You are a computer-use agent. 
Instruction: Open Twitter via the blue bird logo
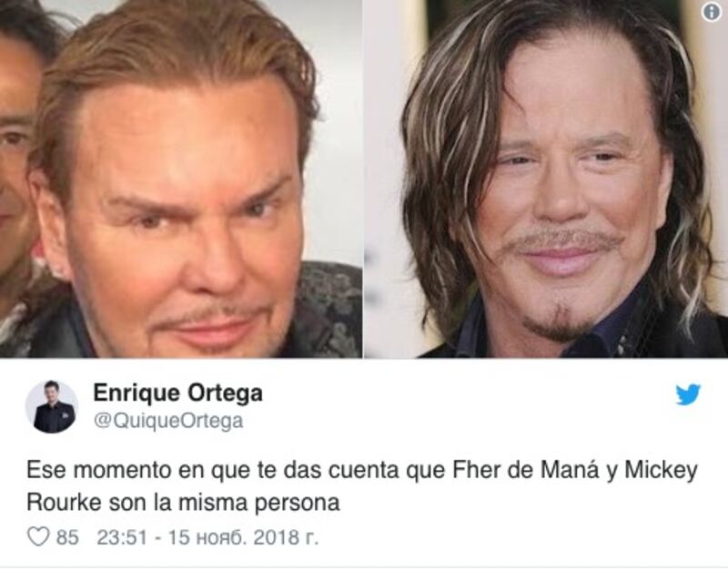[x=688, y=394]
